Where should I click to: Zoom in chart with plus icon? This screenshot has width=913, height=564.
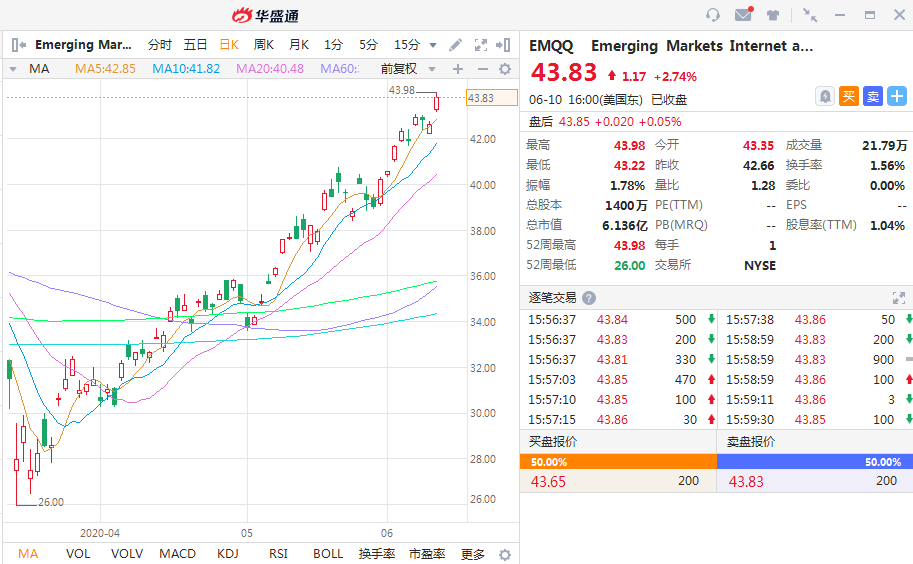click(x=458, y=69)
